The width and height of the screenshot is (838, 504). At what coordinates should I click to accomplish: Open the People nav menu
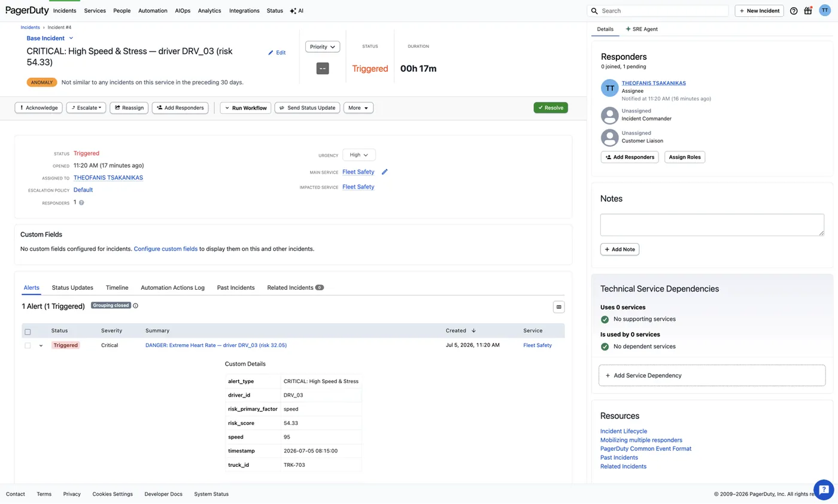(x=122, y=11)
